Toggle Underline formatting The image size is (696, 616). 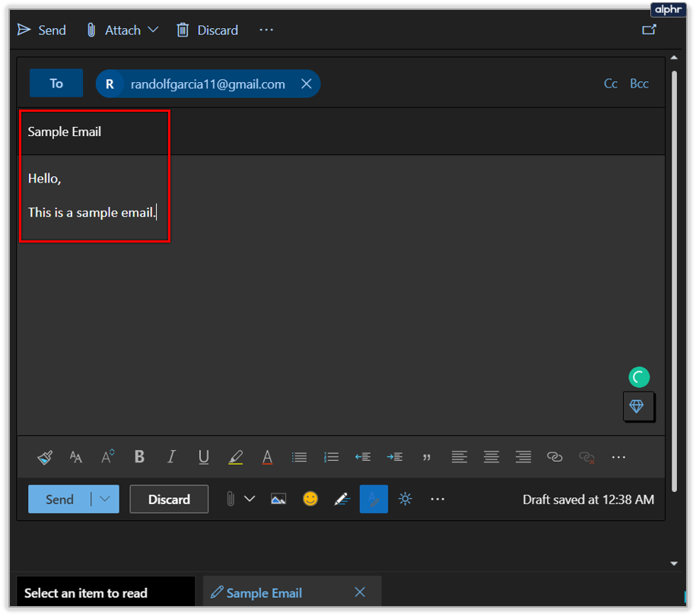[204, 456]
